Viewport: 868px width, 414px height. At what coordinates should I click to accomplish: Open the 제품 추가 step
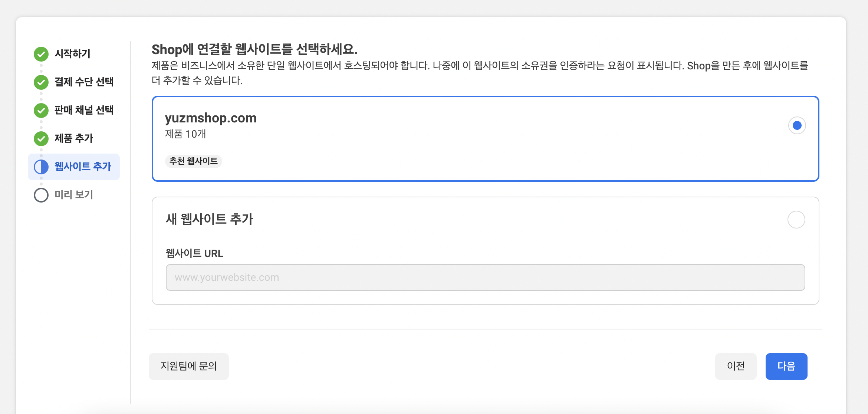[74, 138]
